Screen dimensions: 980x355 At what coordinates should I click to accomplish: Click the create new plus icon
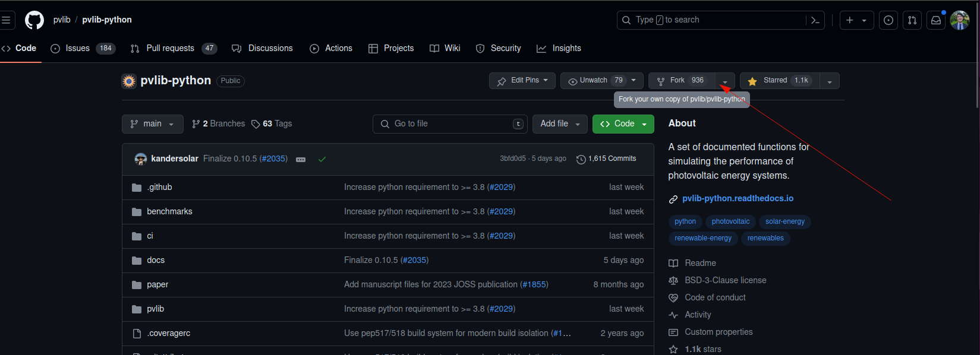pos(850,20)
